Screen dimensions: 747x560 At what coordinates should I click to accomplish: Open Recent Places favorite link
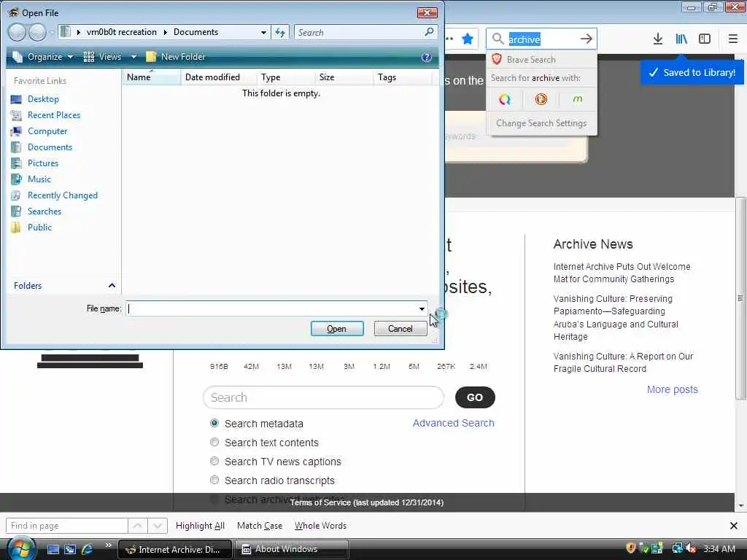54,115
